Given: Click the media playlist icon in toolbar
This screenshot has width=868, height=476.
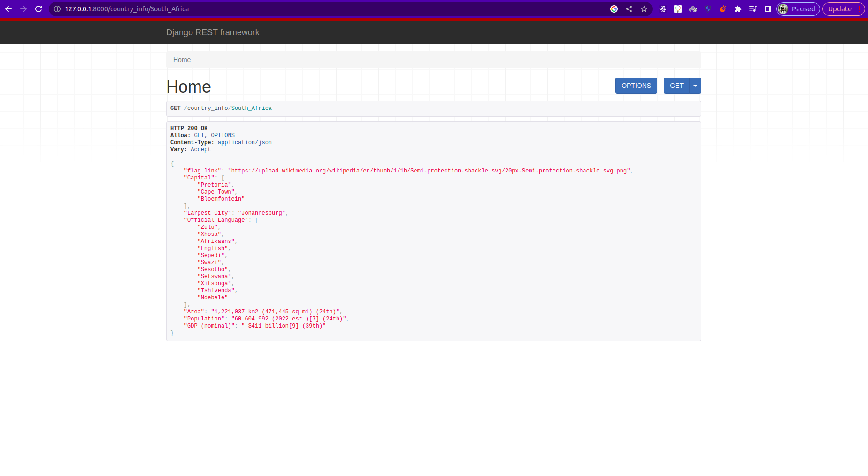Looking at the screenshot, I should (x=753, y=8).
